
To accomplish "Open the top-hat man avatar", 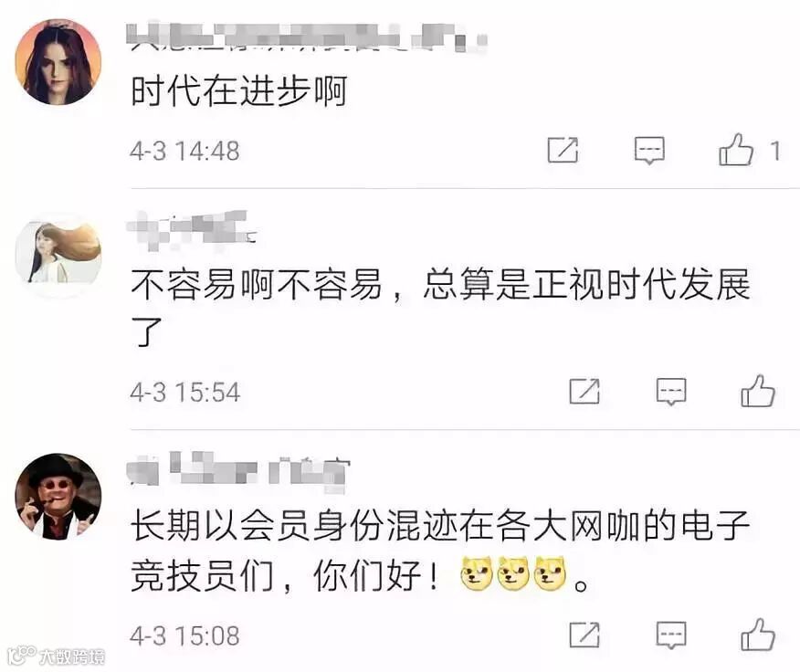I will 58,497.
